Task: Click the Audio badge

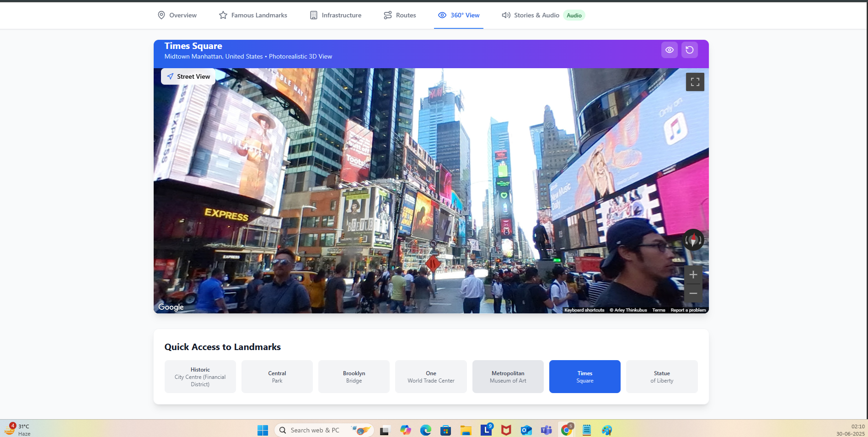Action: point(574,16)
